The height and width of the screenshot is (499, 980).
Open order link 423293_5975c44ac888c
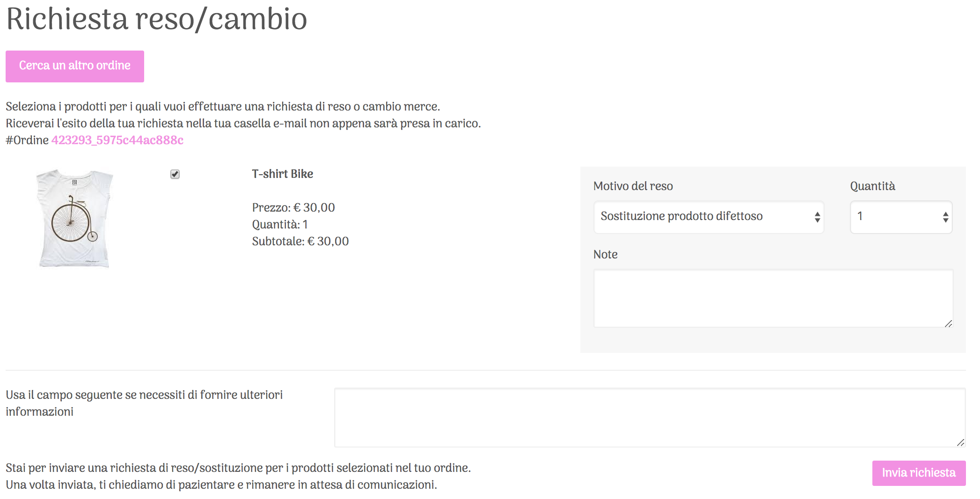[117, 140]
